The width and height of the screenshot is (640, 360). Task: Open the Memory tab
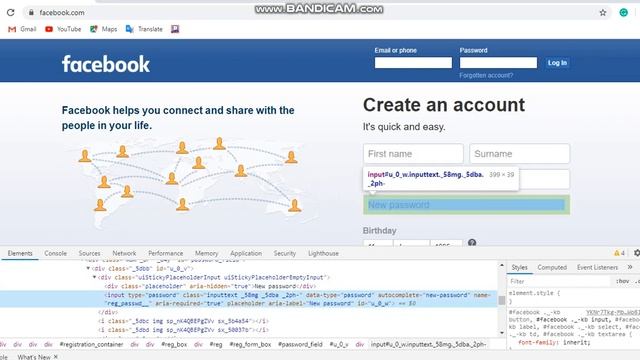206,253
